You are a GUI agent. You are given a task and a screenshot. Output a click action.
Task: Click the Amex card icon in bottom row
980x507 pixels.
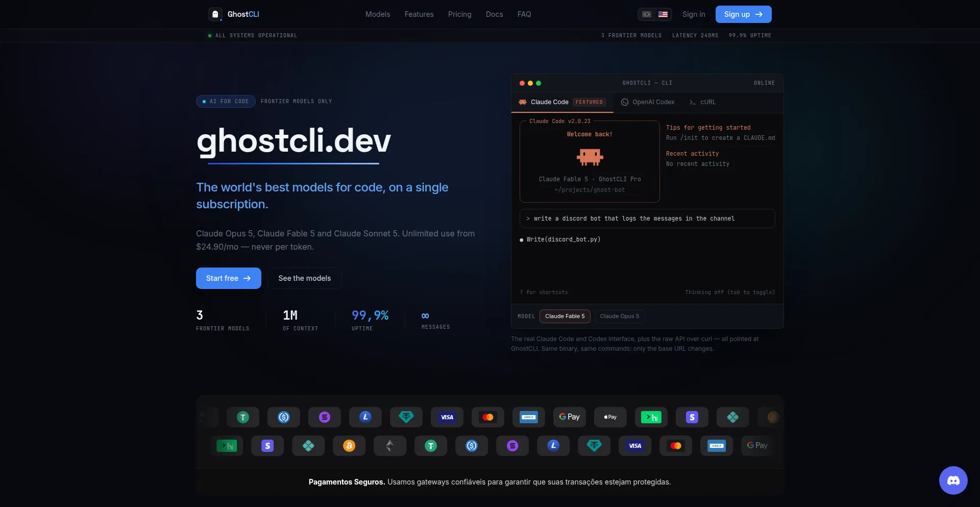click(x=717, y=446)
